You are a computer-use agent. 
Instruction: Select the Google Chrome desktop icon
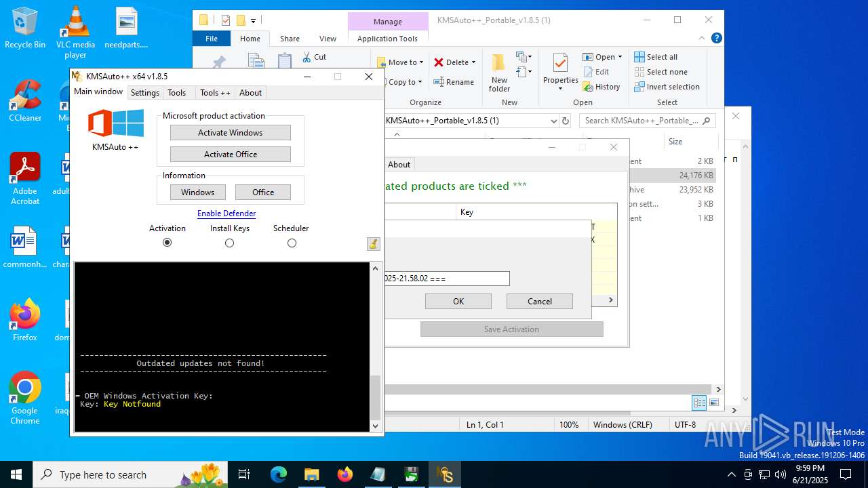point(25,398)
